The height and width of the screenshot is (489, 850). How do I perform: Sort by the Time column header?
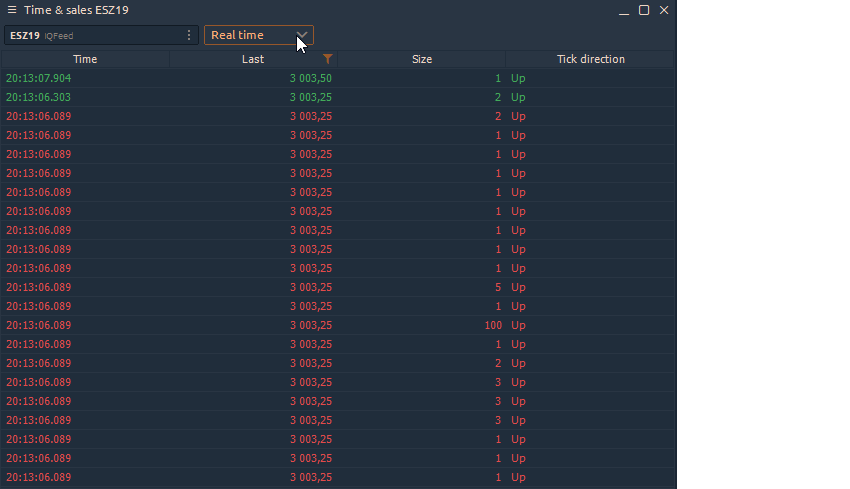(x=85, y=59)
